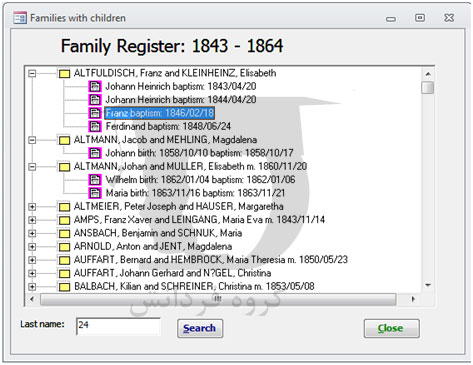Click the folder icon of ALTMANN, Jacob family

[x=64, y=140]
